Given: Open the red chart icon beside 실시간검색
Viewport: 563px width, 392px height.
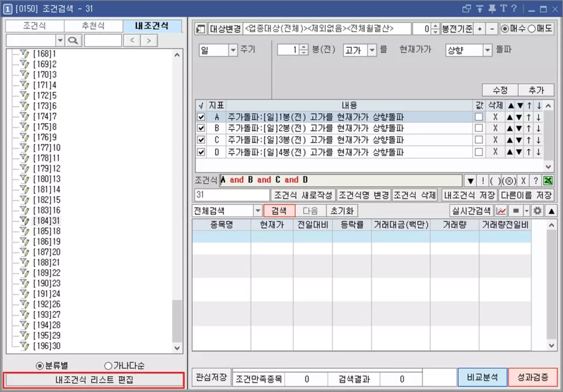Looking at the screenshot, I should click(501, 211).
